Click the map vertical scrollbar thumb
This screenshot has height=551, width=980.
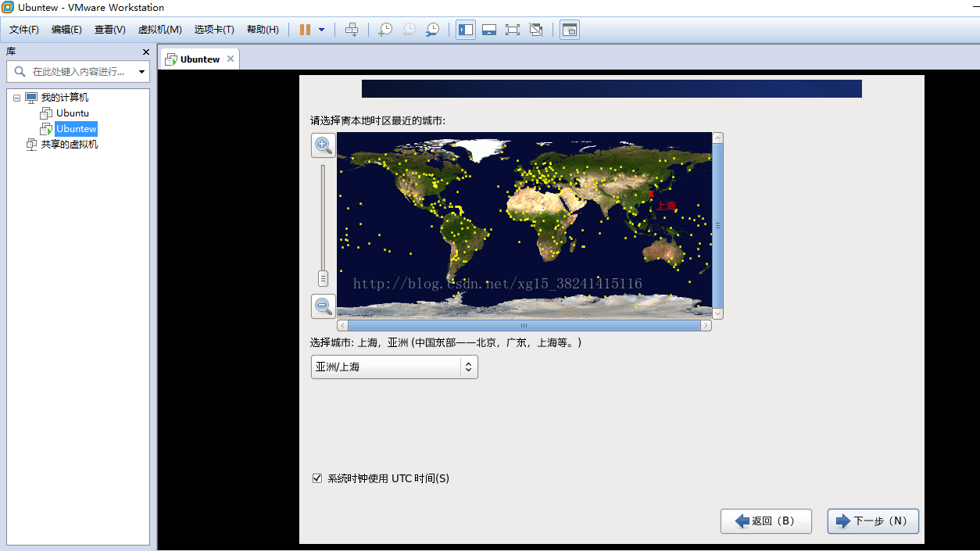pyautogui.click(x=717, y=225)
